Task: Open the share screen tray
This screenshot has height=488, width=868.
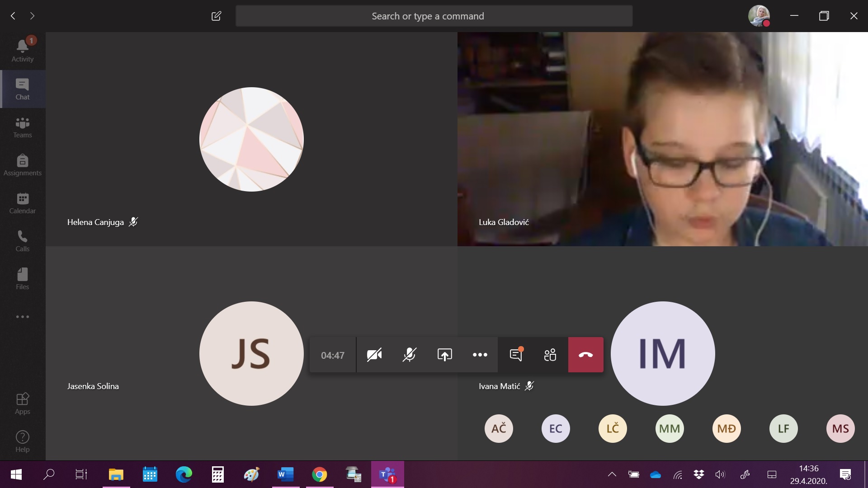Action: click(x=444, y=355)
